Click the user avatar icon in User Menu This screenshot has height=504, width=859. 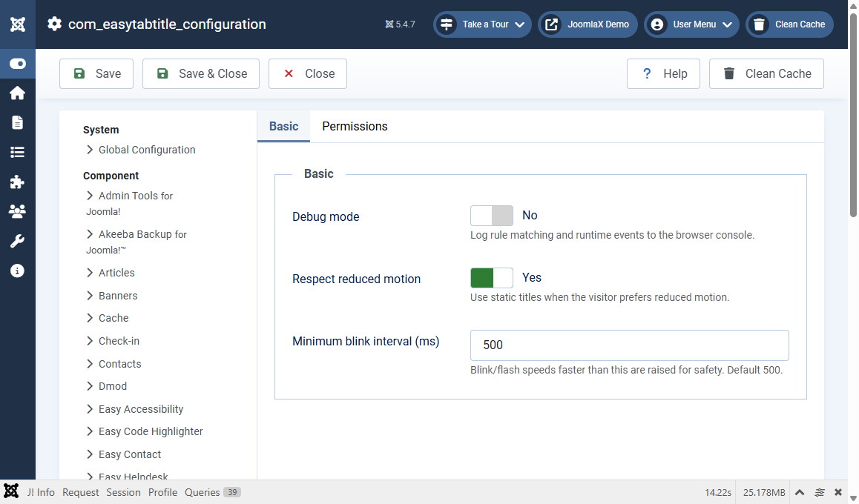point(657,24)
